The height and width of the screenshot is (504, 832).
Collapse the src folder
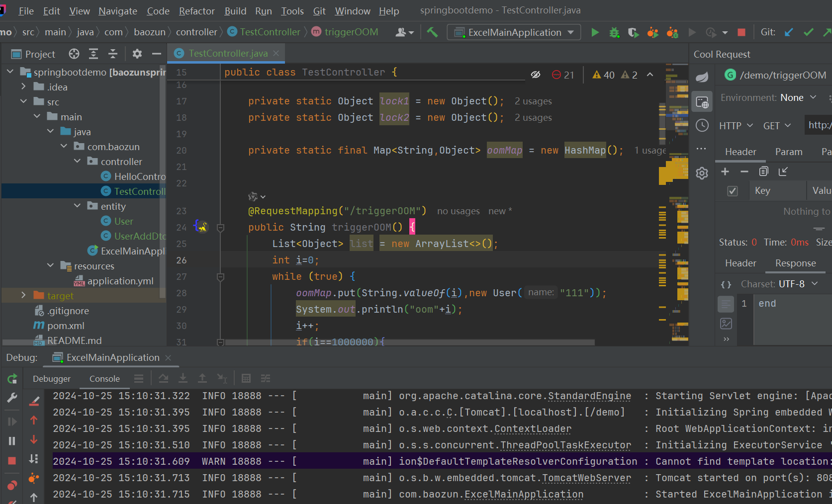(23, 101)
